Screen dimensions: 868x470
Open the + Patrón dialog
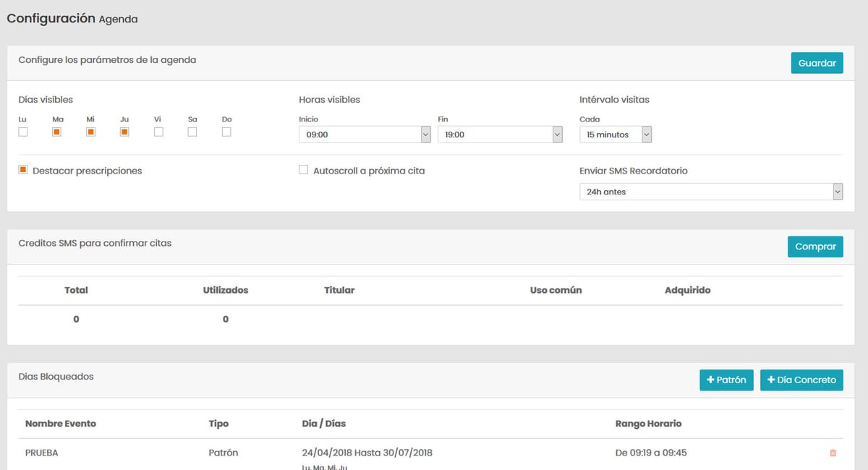[x=726, y=380]
